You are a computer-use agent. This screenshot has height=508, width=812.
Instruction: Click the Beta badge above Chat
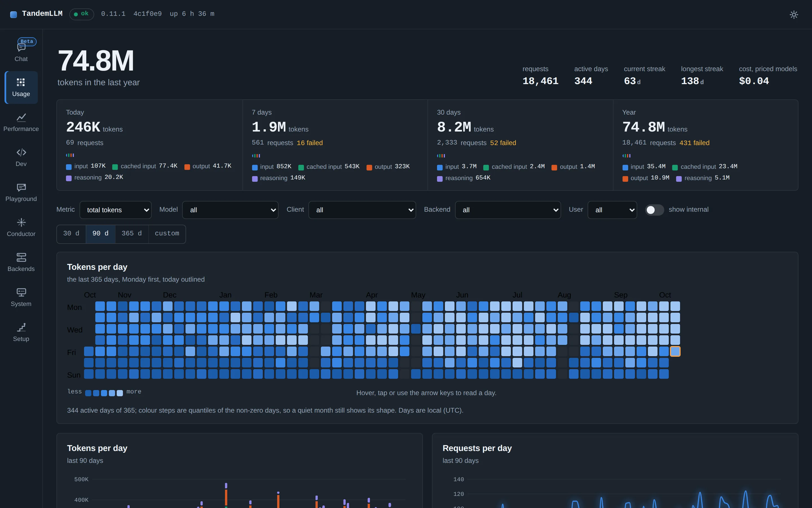coord(27,41)
